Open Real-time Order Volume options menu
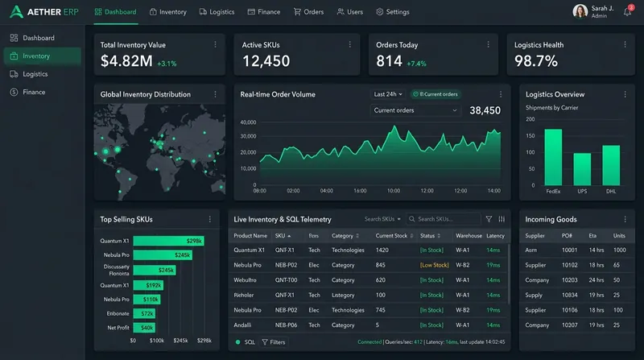This screenshot has height=360, width=644. coord(501,94)
